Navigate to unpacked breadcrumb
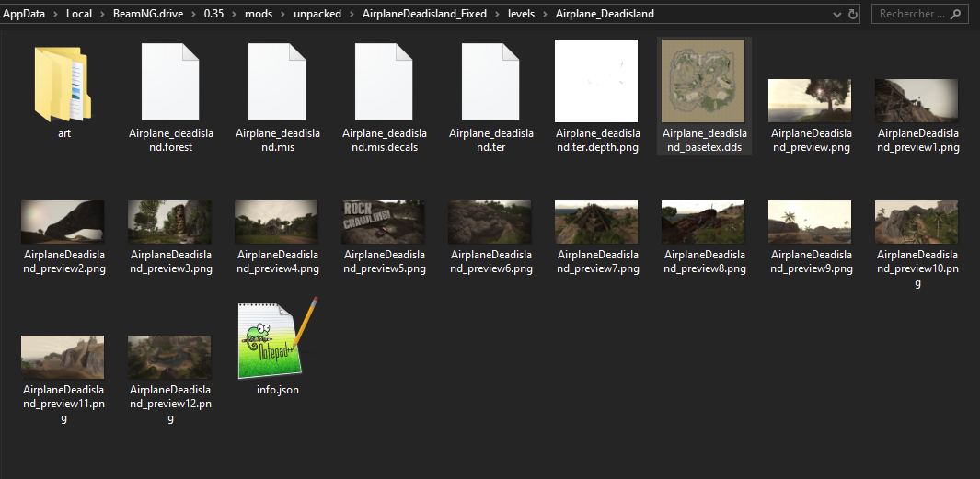 tap(317, 14)
